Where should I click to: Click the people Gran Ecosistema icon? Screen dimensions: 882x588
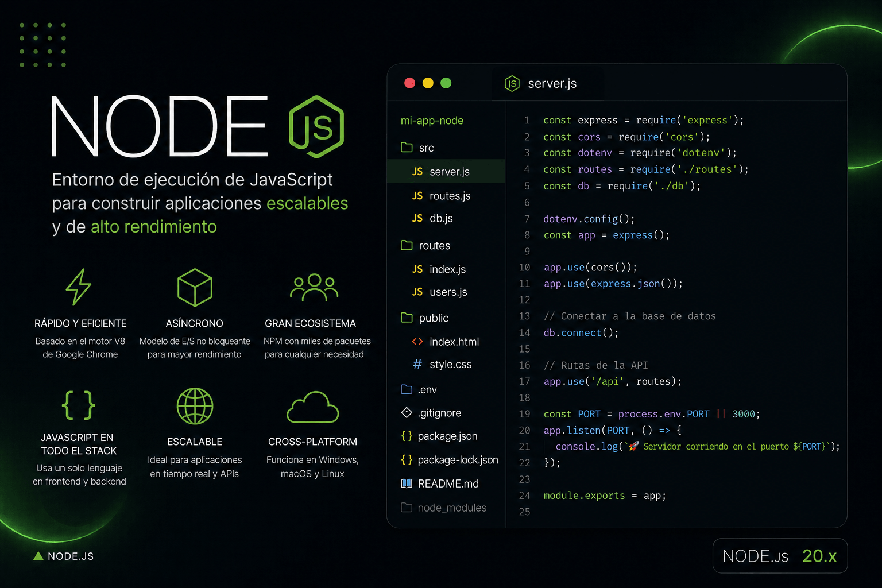(314, 287)
